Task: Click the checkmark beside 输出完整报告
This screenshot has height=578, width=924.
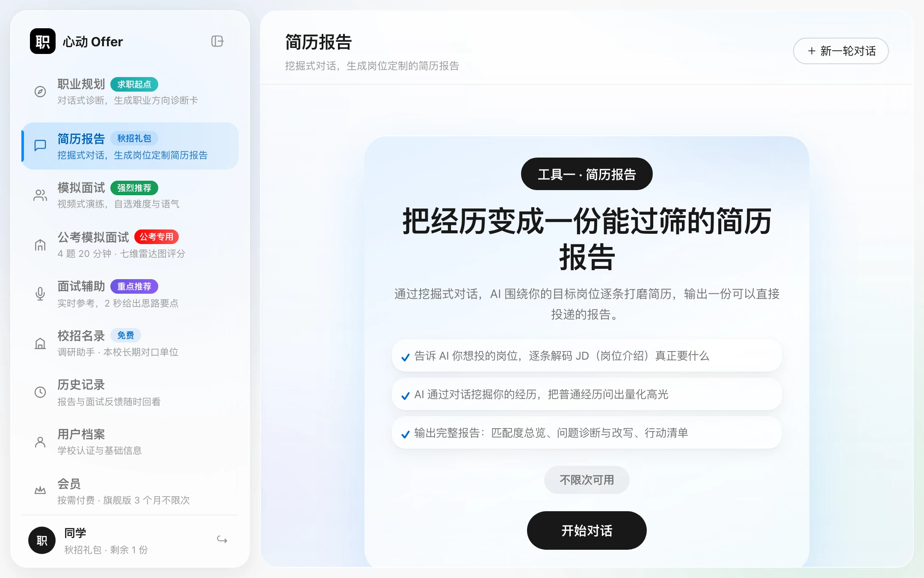Action: (x=406, y=434)
